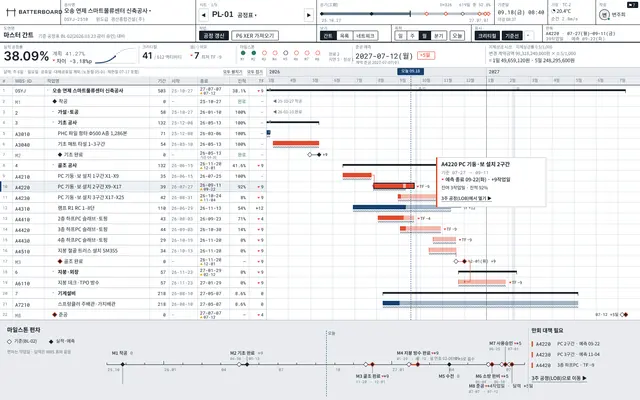Select row A4220 PC 기둥·보 설치 2구간

tap(133, 187)
